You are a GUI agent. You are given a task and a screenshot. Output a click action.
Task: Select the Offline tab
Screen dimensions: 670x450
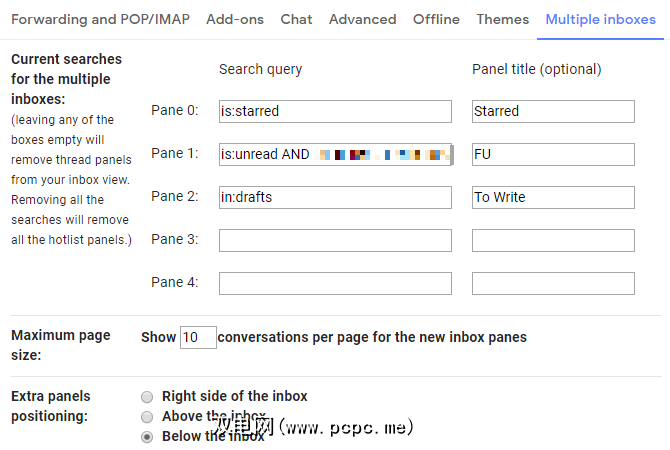(x=436, y=19)
